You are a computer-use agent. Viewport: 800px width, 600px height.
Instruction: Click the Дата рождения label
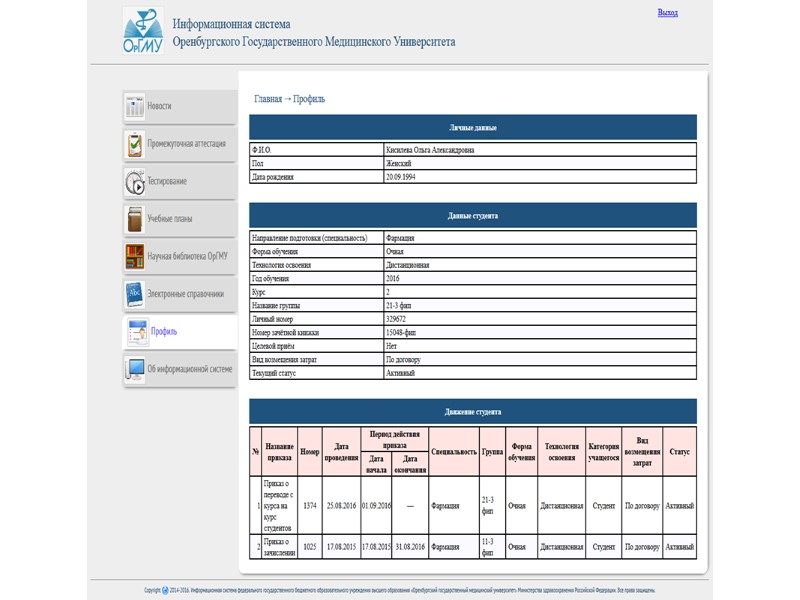pyautogui.click(x=272, y=177)
